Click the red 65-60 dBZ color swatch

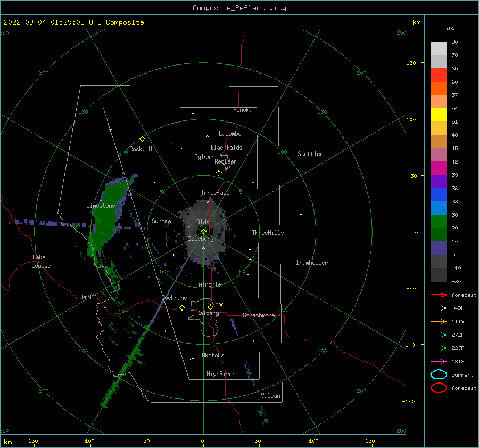coord(439,75)
